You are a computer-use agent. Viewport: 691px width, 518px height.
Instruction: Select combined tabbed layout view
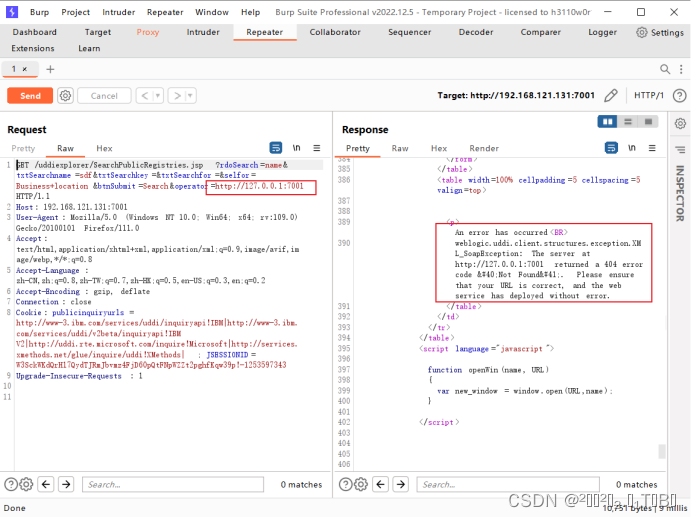(648, 122)
